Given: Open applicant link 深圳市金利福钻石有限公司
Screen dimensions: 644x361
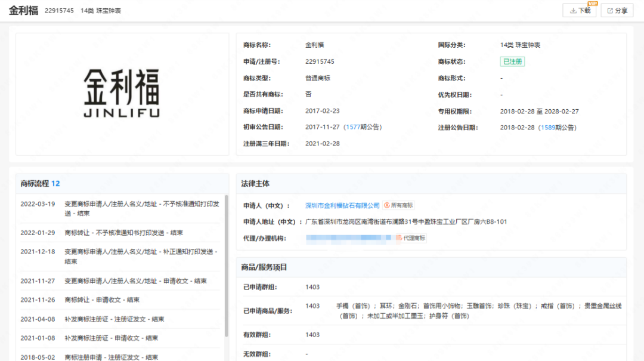Looking at the screenshot, I should click(342, 205).
